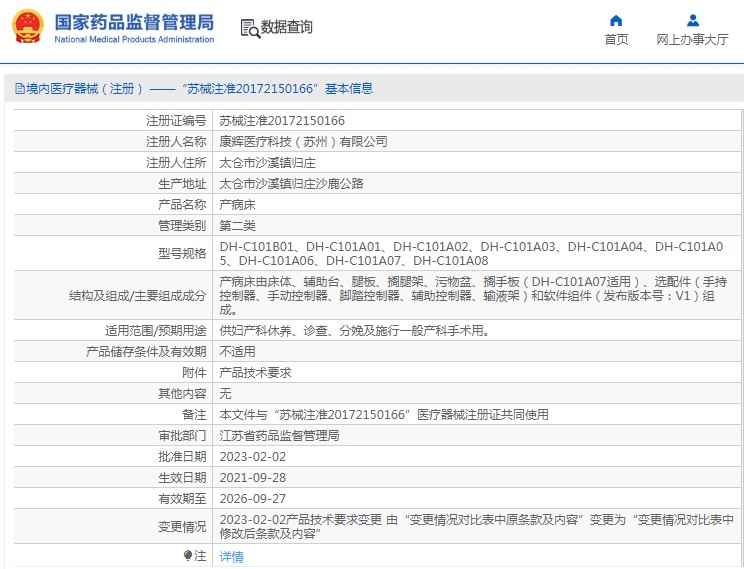Select the product name value 产病床
The width and height of the screenshot is (744, 569).
coord(238,205)
